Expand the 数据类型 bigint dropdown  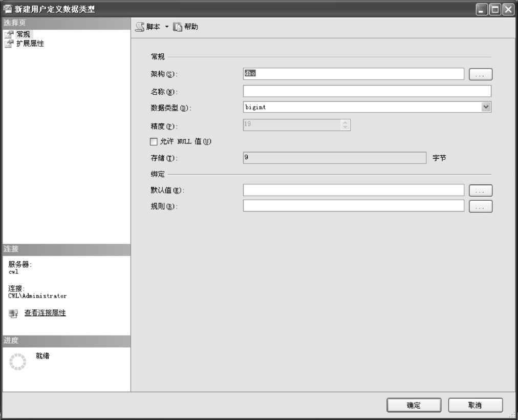486,107
